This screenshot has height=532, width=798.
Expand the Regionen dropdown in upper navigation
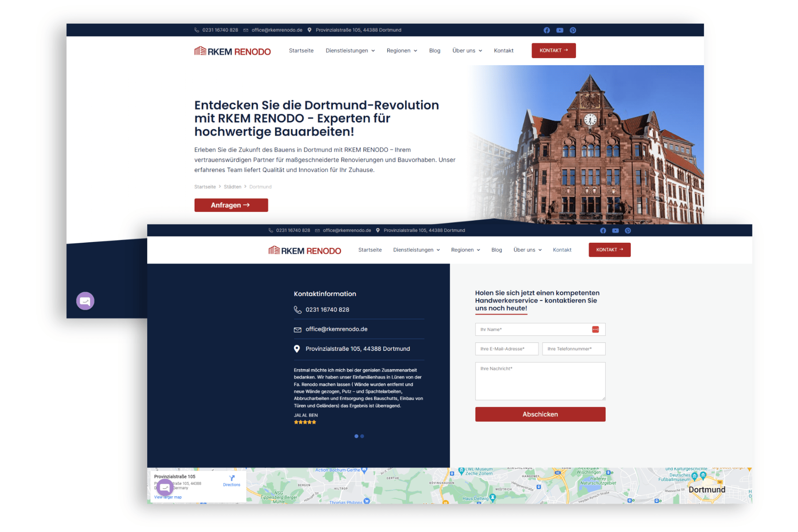[401, 51]
